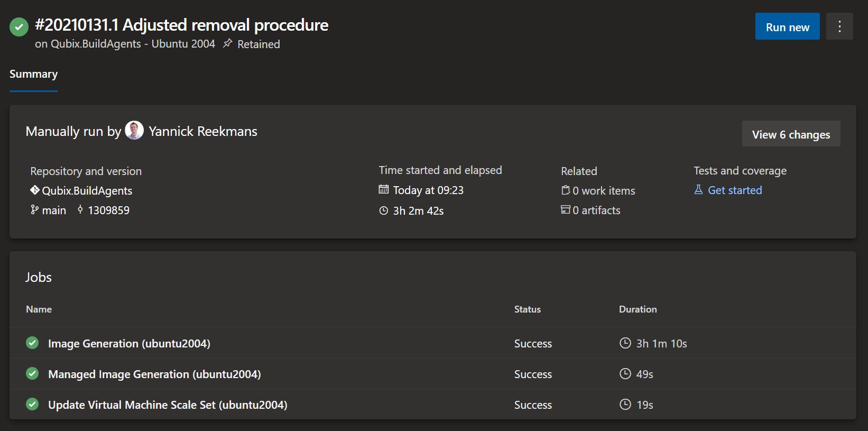The width and height of the screenshot is (868, 431).
Task: Open the more actions three-dot menu
Action: pos(839,26)
